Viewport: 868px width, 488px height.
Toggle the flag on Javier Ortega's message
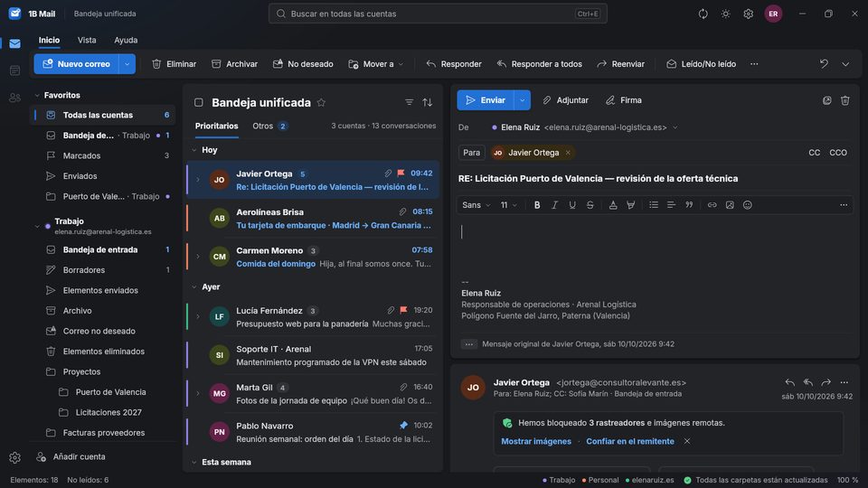[x=401, y=174]
